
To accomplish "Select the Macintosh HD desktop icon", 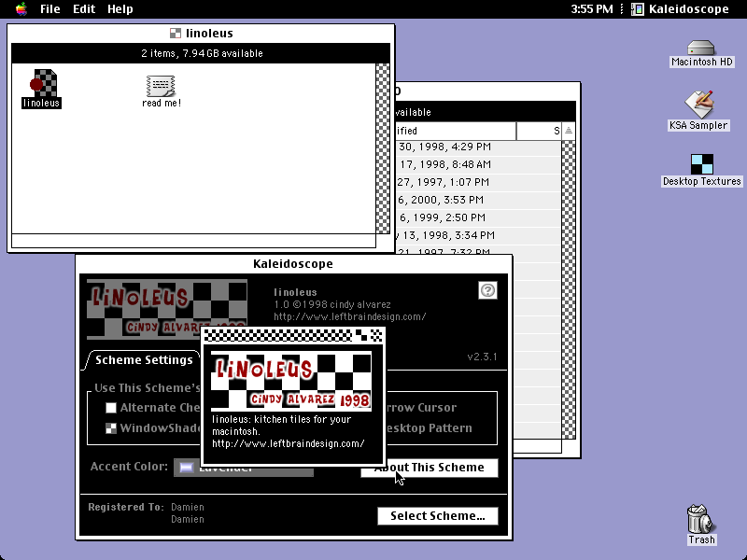I will click(x=702, y=53).
